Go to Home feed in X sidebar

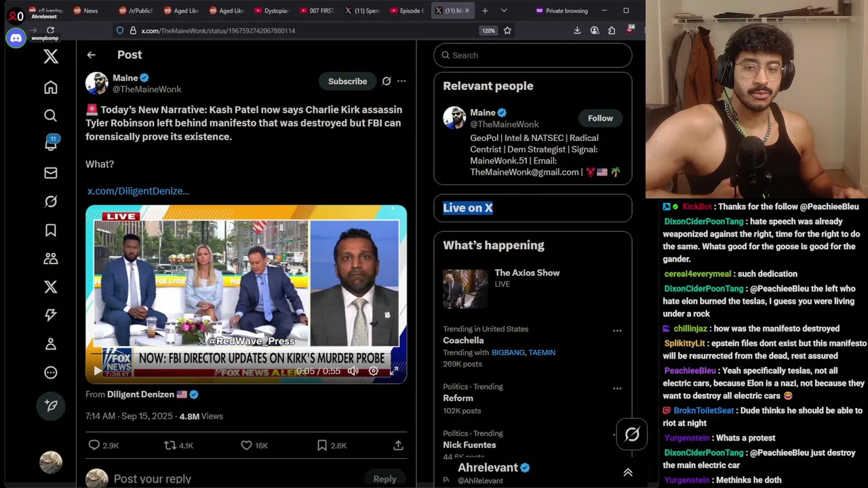pyautogui.click(x=51, y=87)
